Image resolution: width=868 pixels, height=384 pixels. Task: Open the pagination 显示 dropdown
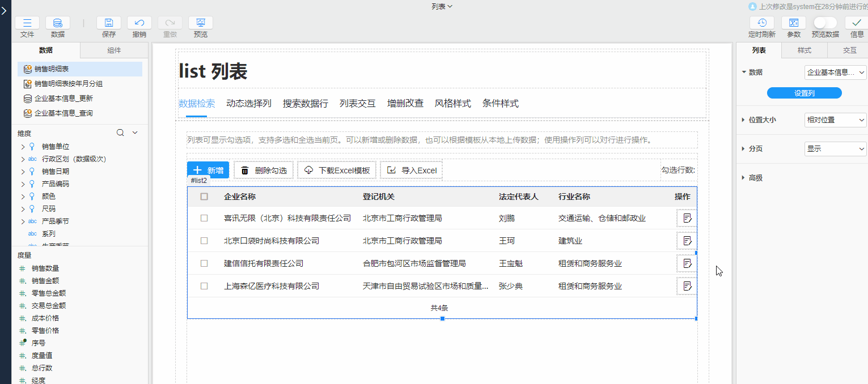[x=835, y=149]
